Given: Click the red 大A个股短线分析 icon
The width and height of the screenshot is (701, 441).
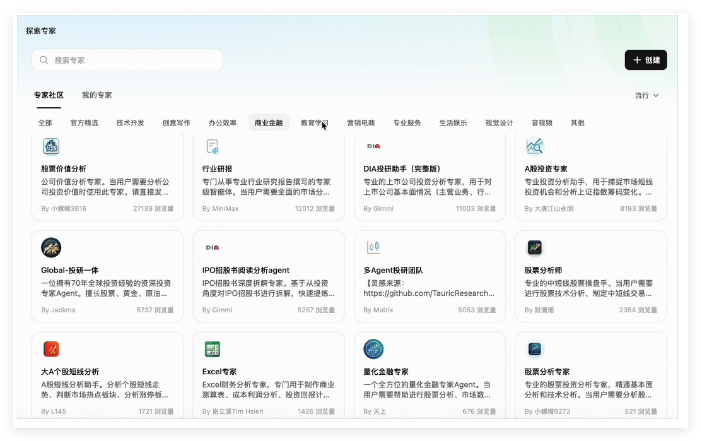Looking at the screenshot, I should (x=51, y=349).
